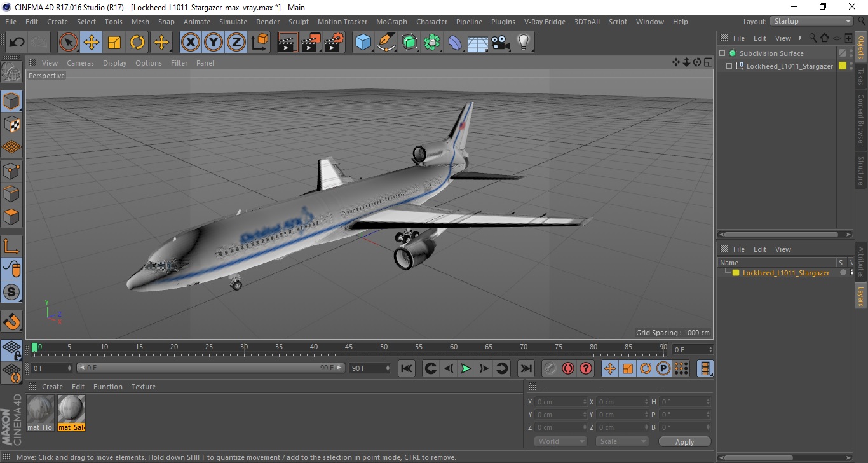Activate the Rotate tool
This screenshot has height=463, width=868.
[x=137, y=43]
